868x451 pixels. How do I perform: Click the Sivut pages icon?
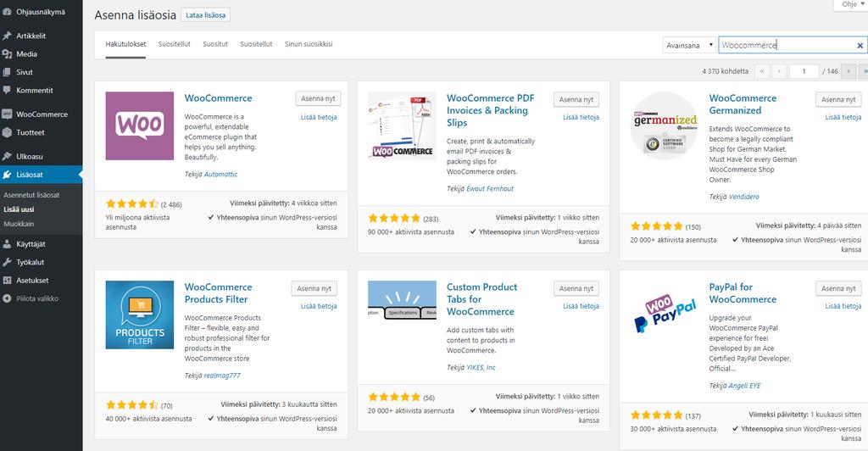click(x=7, y=72)
